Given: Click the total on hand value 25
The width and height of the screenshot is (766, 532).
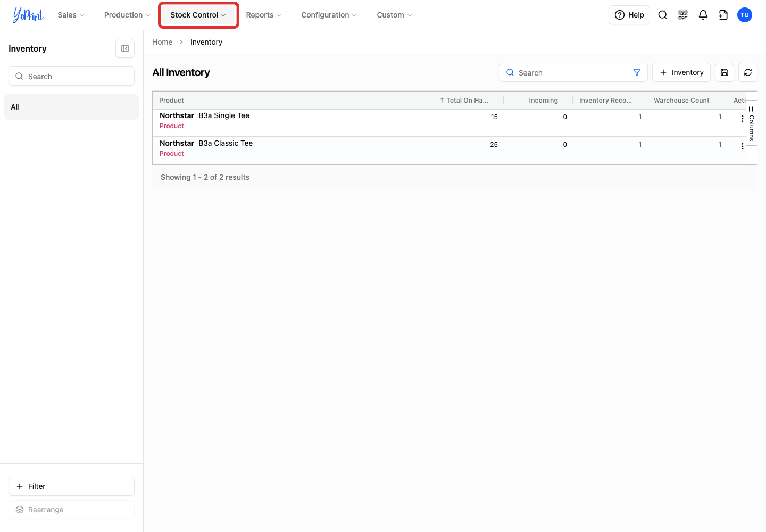Looking at the screenshot, I should [x=494, y=145].
